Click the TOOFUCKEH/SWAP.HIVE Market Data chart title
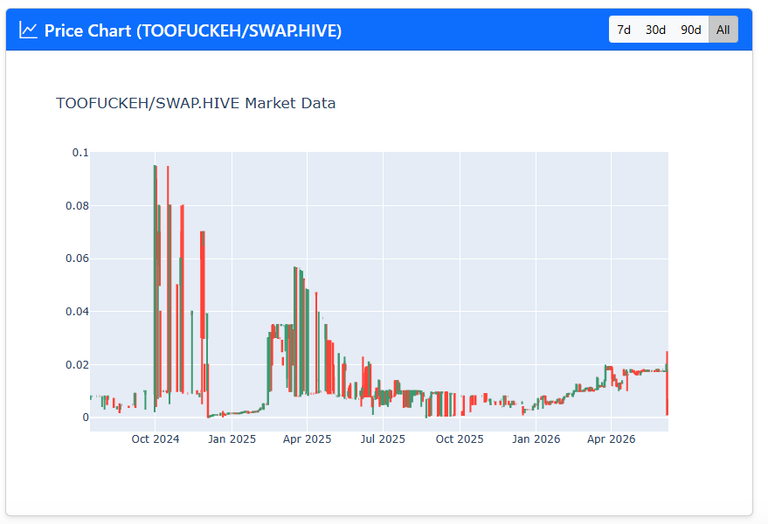The height and width of the screenshot is (524, 768). tap(195, 103)
